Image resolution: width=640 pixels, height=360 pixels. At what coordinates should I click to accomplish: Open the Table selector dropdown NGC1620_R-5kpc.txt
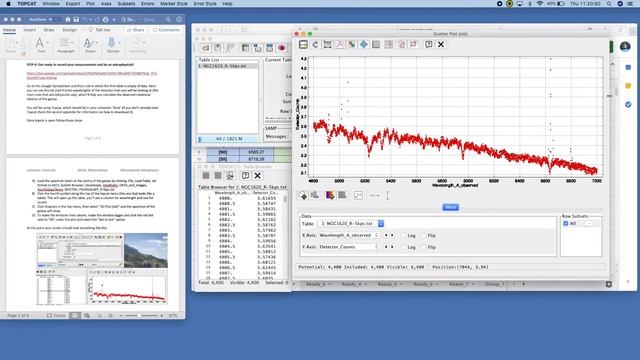(x=351, y=224)
